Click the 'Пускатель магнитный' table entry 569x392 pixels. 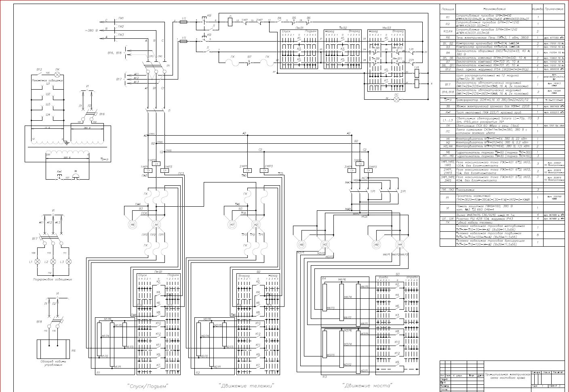493,198
